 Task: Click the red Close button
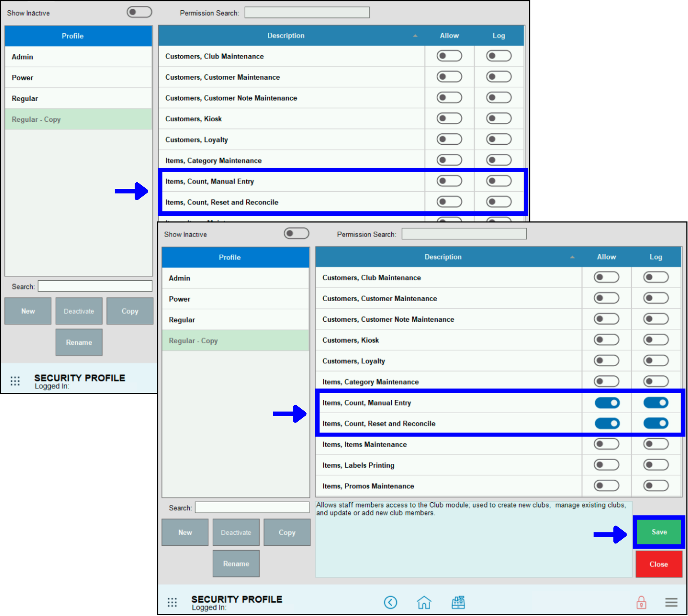pos(658,564)
